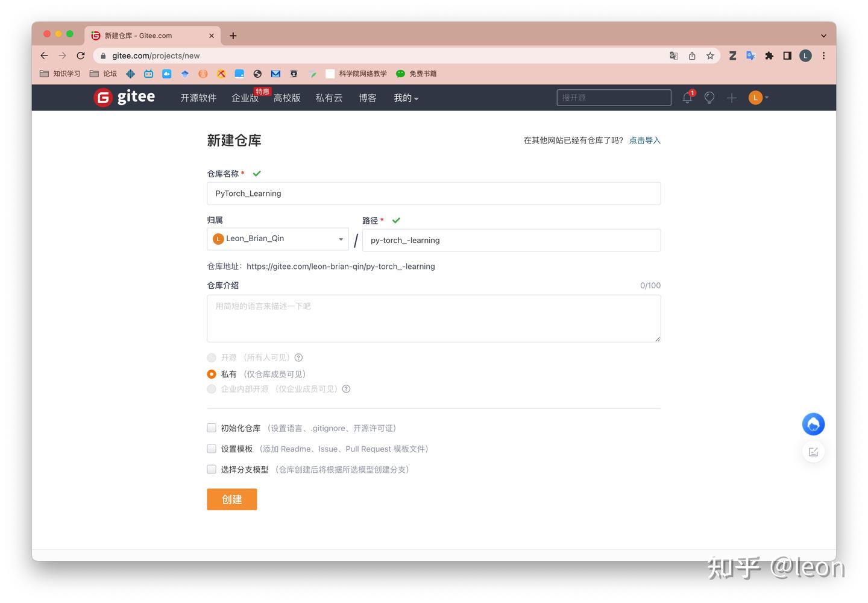Viewport: 868px width, 603px height.
Task: Check the 设置模板 checkbox
Action: 212,449
